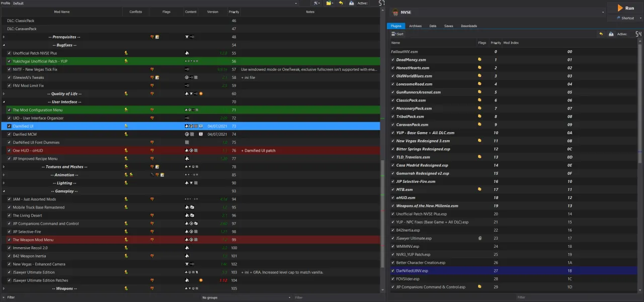
Task: Open the No groups dropdown
Action: pyautogui.click(x=247, y=297)
